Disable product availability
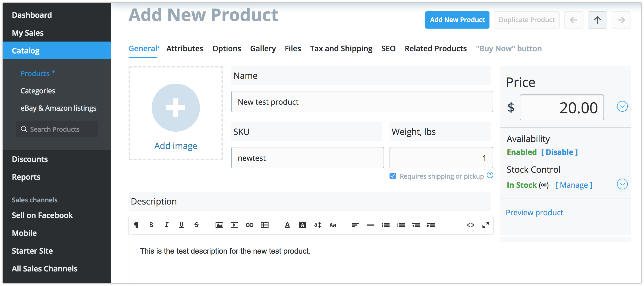This screenshot has height=286, width=644. [x=559, y=152]
